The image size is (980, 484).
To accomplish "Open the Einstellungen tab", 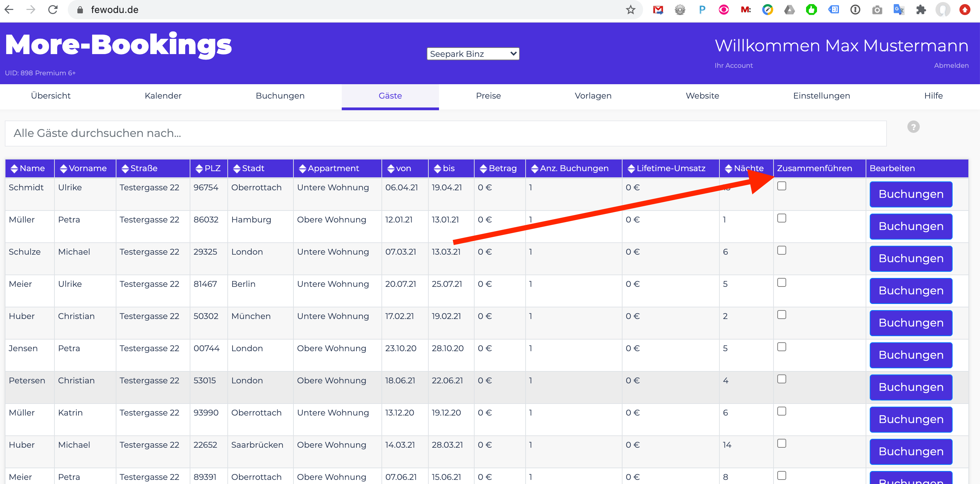I will tap(821, 96).
